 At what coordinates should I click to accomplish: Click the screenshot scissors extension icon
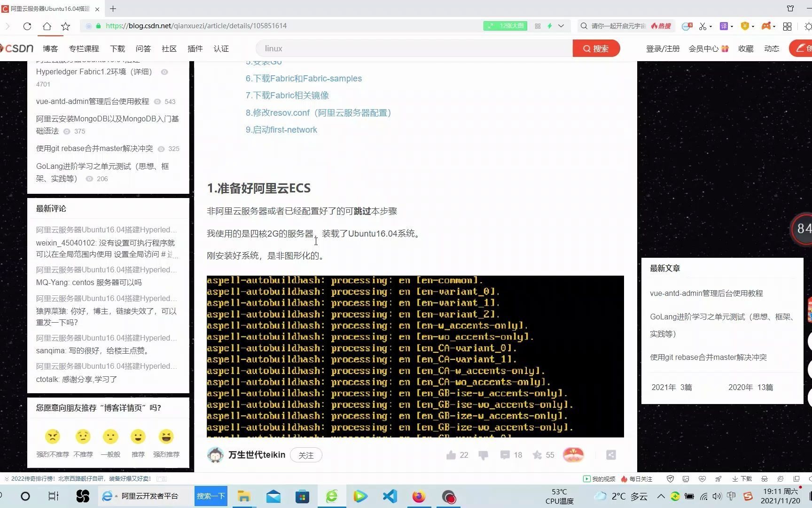(703, 26)
